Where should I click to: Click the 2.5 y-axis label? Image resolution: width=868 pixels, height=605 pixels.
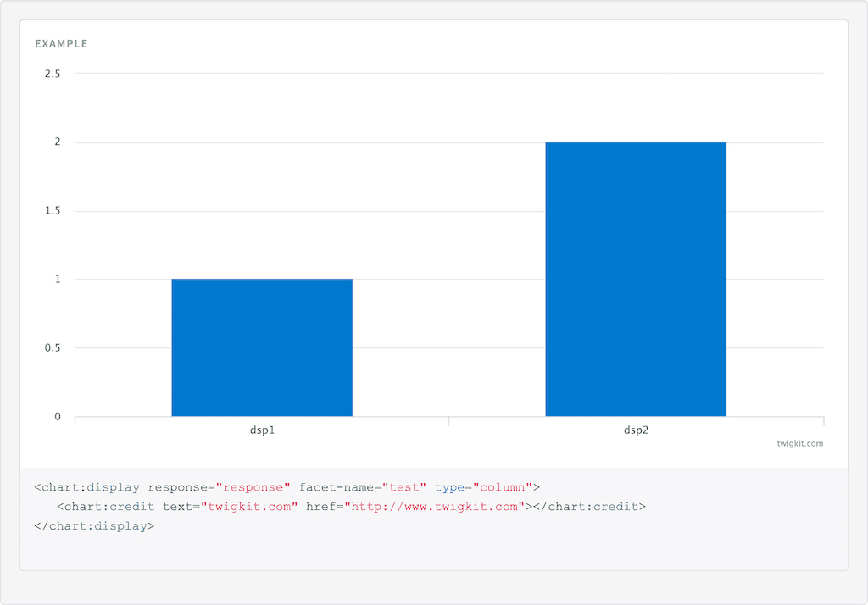53,74
